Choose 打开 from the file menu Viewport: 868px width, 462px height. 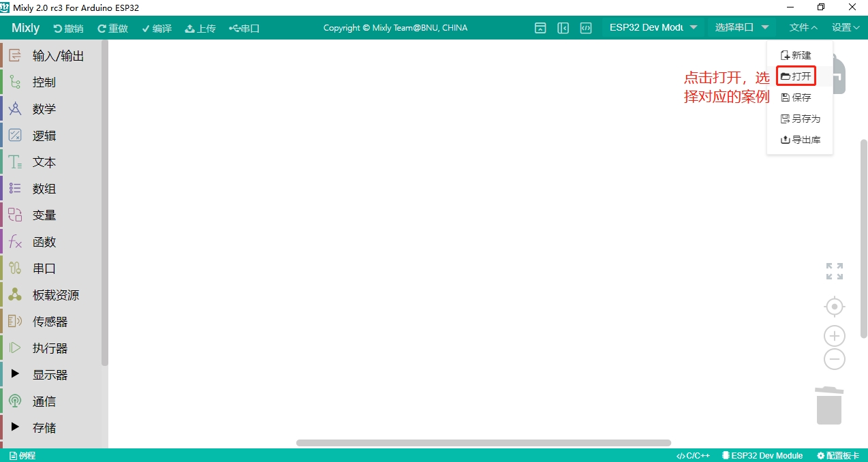[796, 76]
